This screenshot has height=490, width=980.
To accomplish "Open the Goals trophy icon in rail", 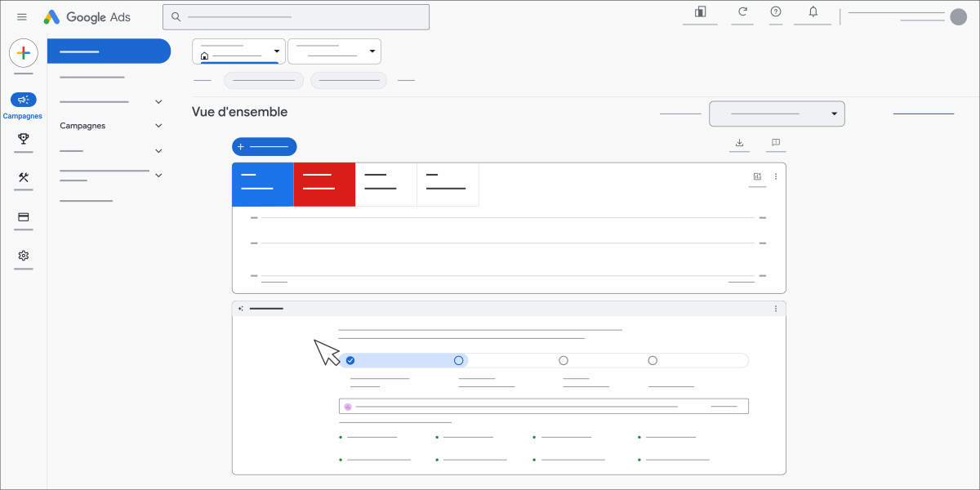I will (x=24, y=139).
